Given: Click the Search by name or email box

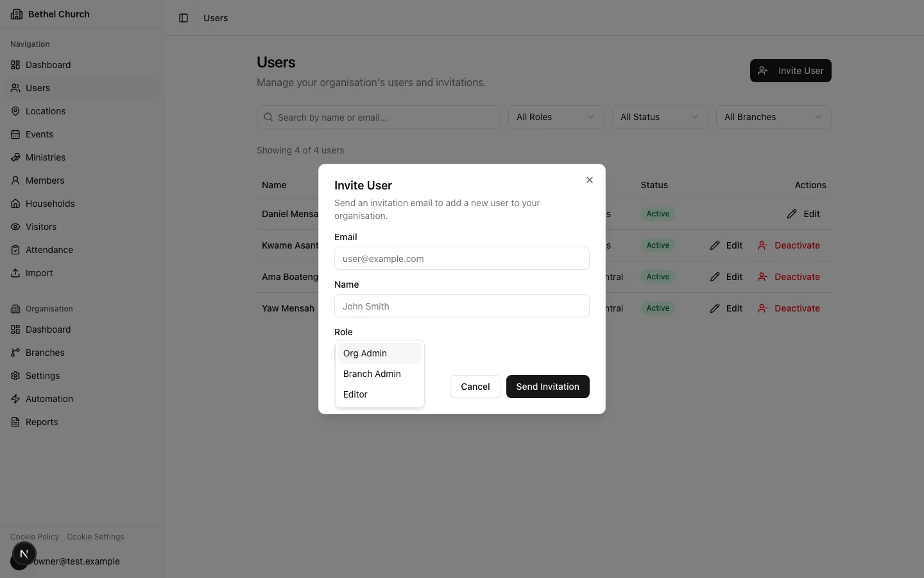Looking at the screenshot, I should (x=379, y=117).
